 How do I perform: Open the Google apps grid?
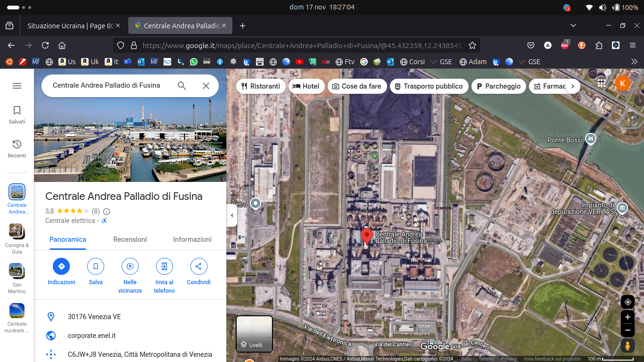click(x=601, y=83)
